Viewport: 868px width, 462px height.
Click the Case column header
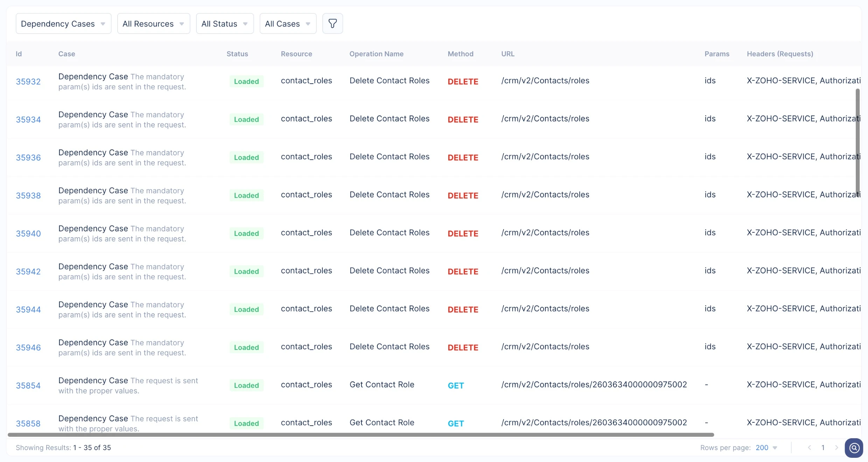tap(66, 54)
